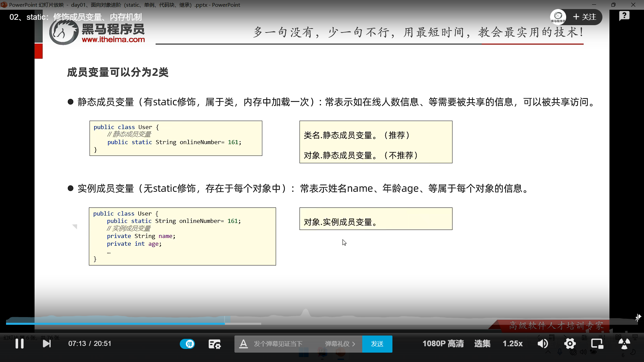This screenshot has height=362, width=644.
Task: Pause the video playback
Action: tap(19, 344)
